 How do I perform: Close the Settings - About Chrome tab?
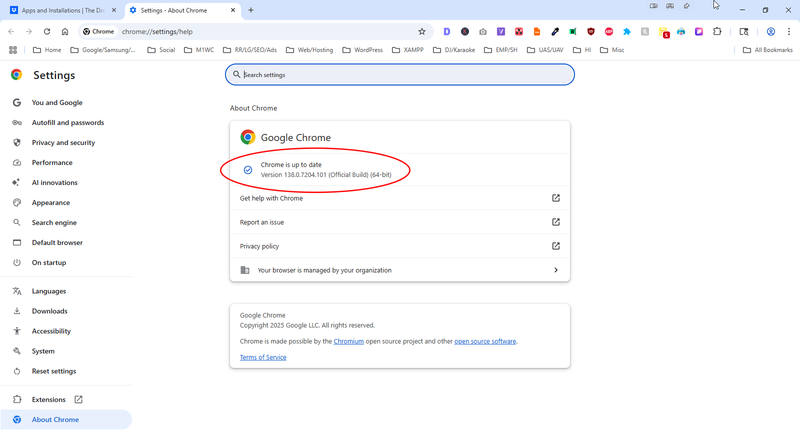pos(233,10)
